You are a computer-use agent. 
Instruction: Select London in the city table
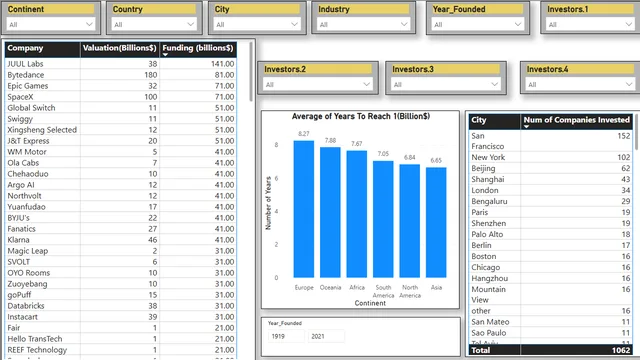(551, 190)
